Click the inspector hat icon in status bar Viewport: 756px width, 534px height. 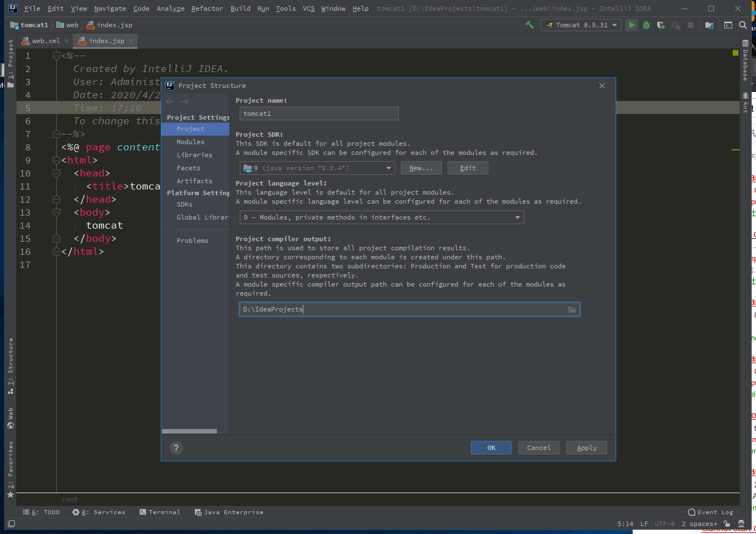741,524
